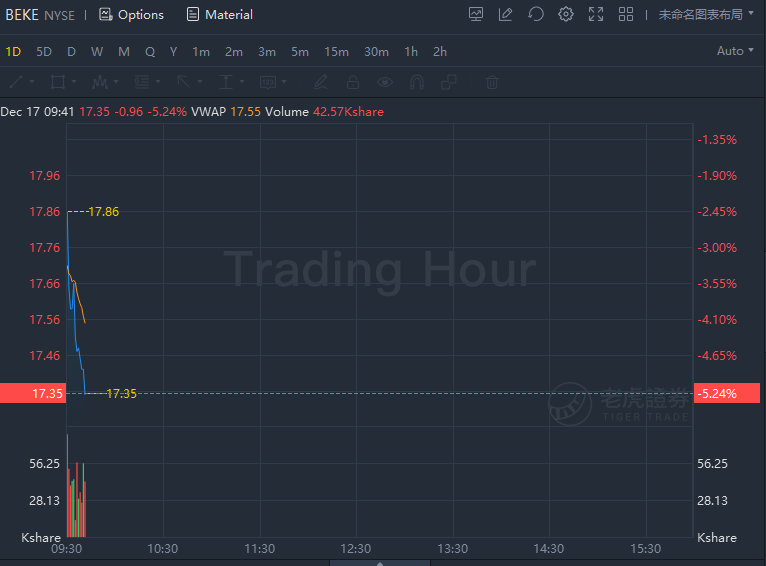Open chart settings gear icon
Screen dimensions: 766x566
[x=566, y=14]
